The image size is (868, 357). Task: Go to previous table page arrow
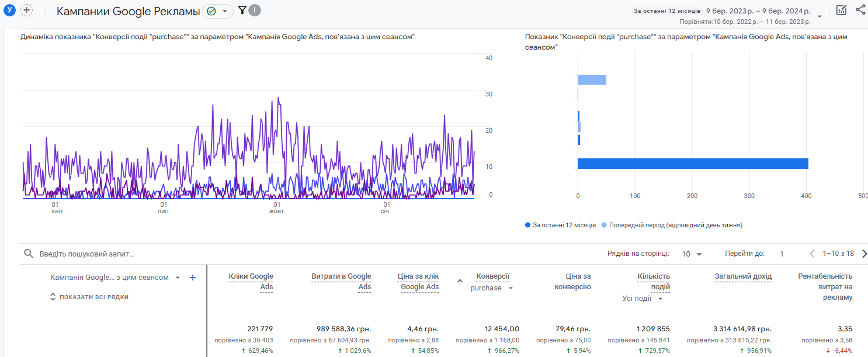[x=812, y=254]
